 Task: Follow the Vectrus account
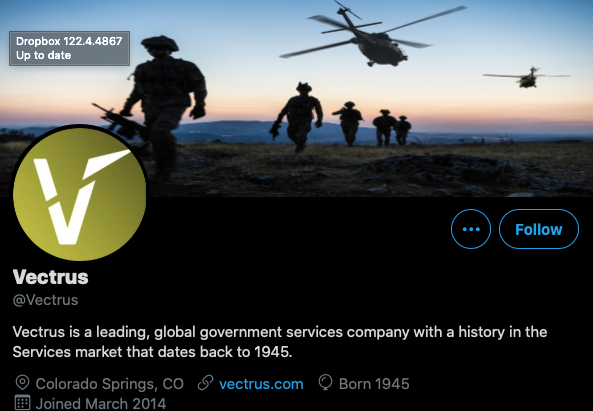click(539, 229)
